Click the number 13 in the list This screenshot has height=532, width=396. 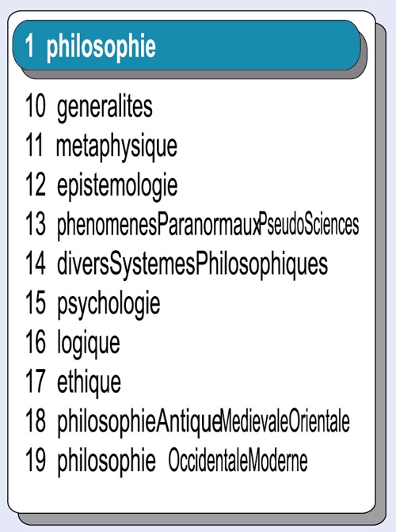coord(36,224)
